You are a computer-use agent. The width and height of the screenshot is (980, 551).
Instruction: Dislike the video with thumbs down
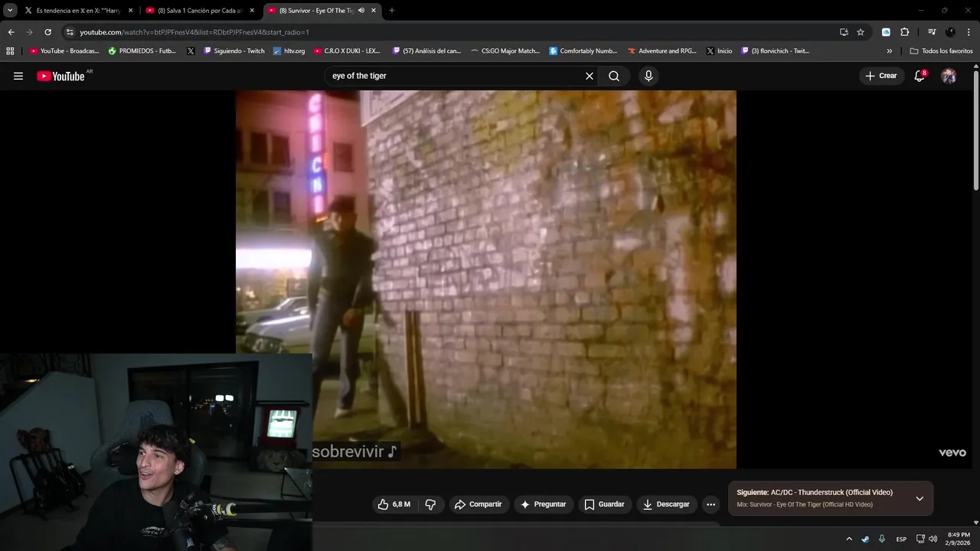click(x=430, y=504)
